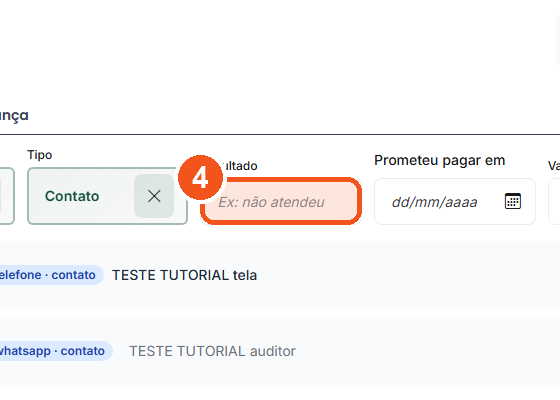Screen dimensions: 560x400
Task: Open the 'TESTE TUTORIAL tela' entry
Action: coord(184,275)
